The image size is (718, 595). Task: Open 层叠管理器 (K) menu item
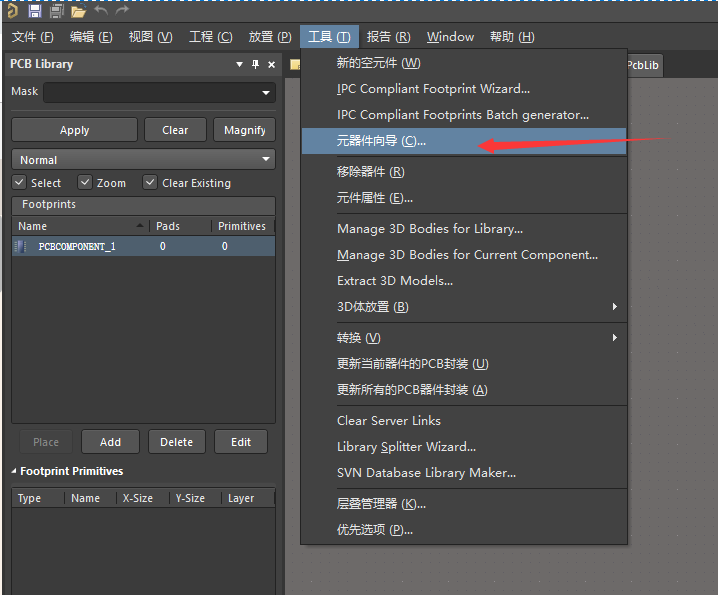click(x=464, y=504)
